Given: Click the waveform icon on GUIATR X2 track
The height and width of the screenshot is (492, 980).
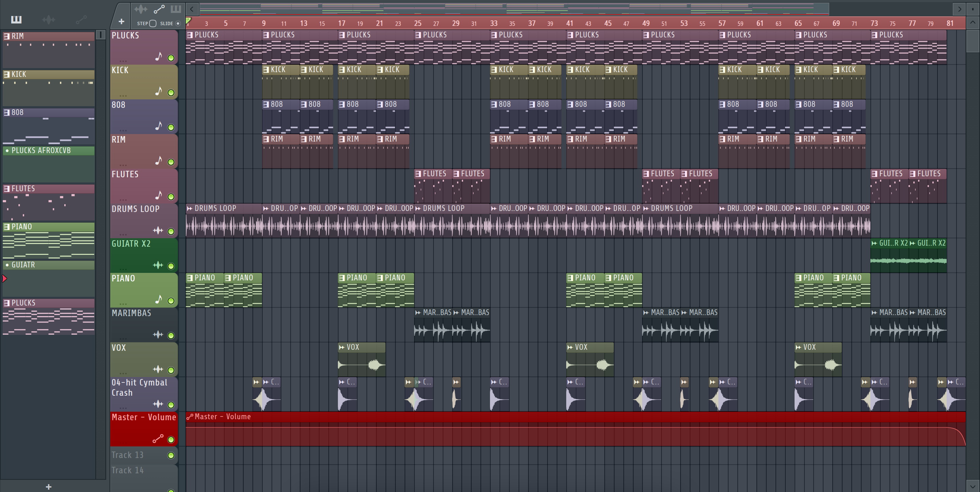Looking at the screenshot, I should click(x=158, y=265).
